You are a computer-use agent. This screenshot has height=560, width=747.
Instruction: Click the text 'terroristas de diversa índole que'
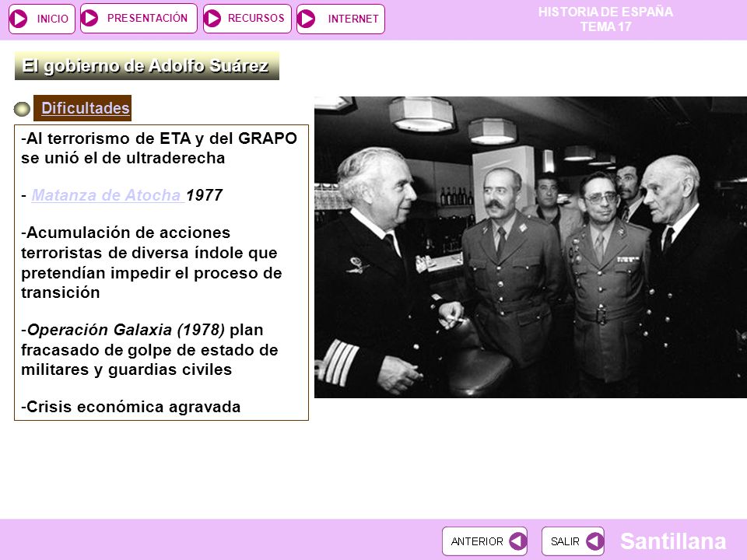coord(149,253)
